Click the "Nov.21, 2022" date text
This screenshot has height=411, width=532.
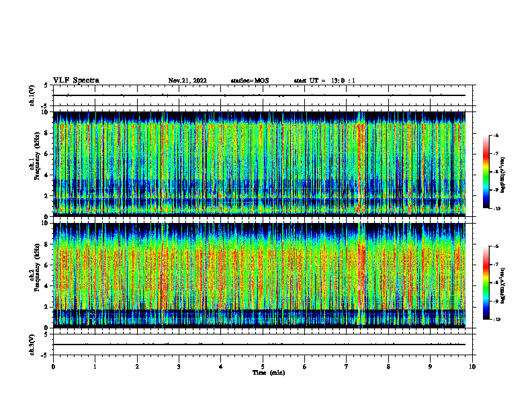(187, 81)
